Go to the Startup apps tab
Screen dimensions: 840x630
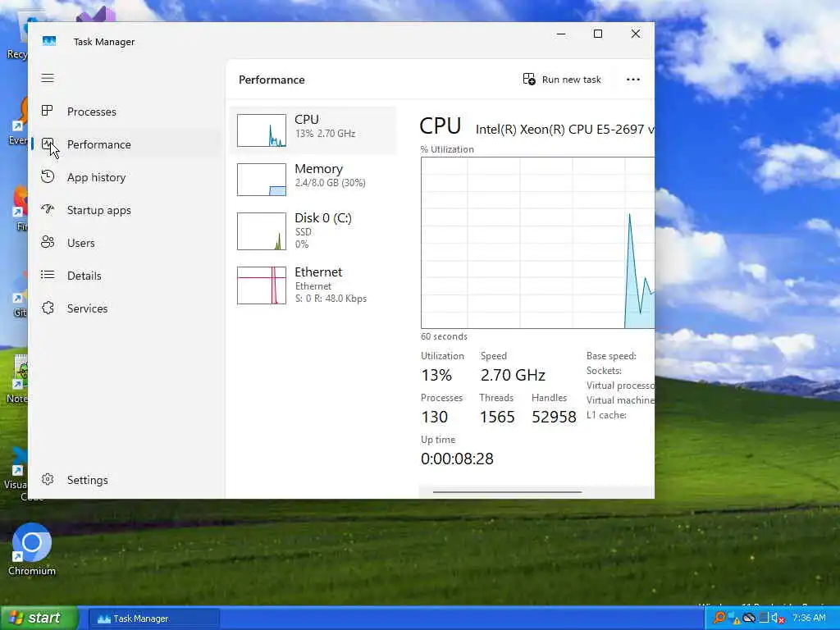point(99,210)
